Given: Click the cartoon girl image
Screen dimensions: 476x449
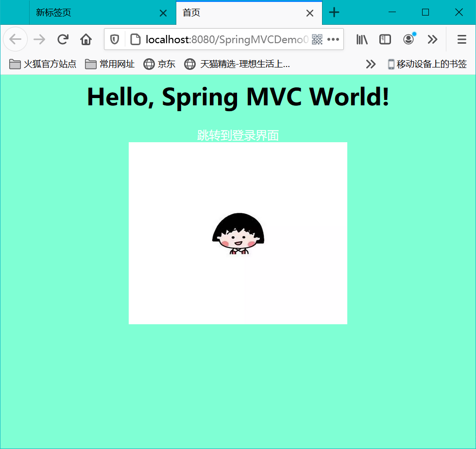Looking at the screenshot, I should (x=238, y=233).
